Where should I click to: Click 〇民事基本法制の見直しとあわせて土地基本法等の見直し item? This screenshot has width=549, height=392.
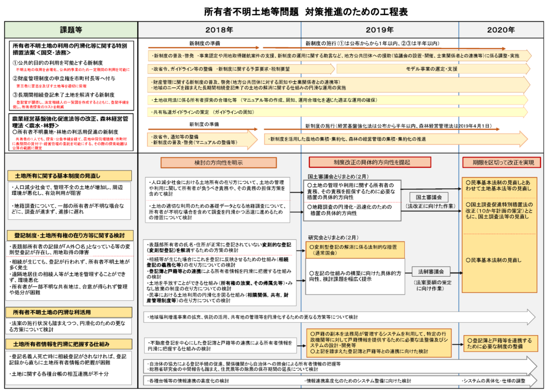(498, 186)
